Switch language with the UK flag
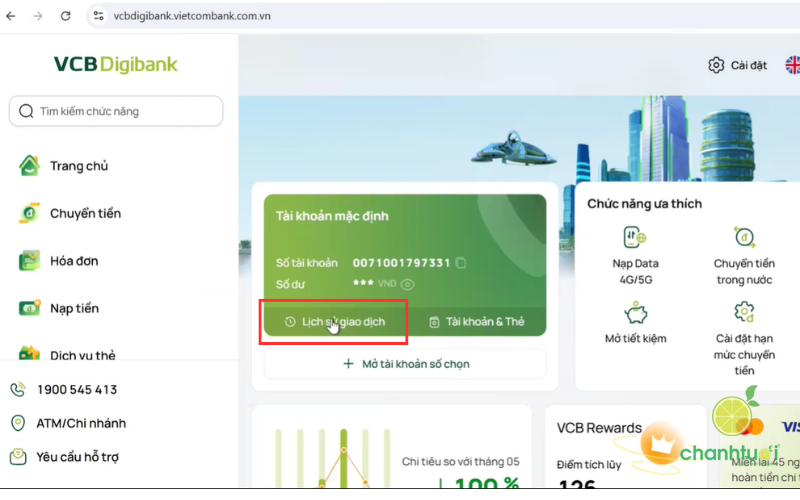The image size is (800, 500). coord(792,65)
